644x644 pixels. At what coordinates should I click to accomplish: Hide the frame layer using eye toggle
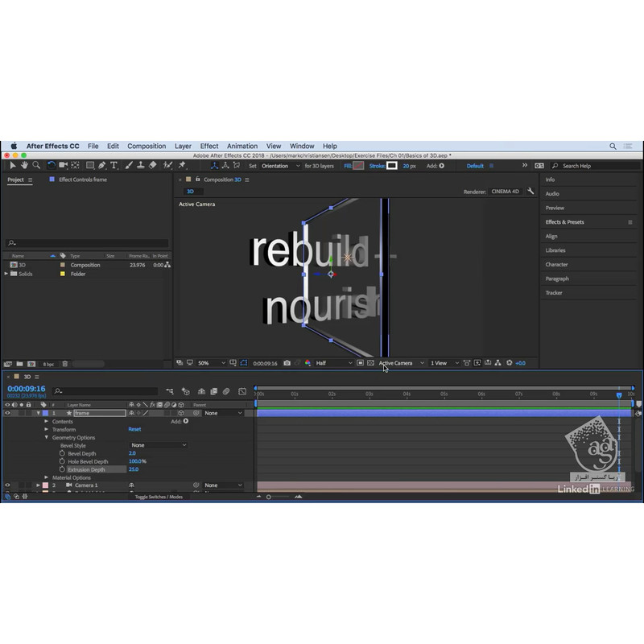pos(7,413)
